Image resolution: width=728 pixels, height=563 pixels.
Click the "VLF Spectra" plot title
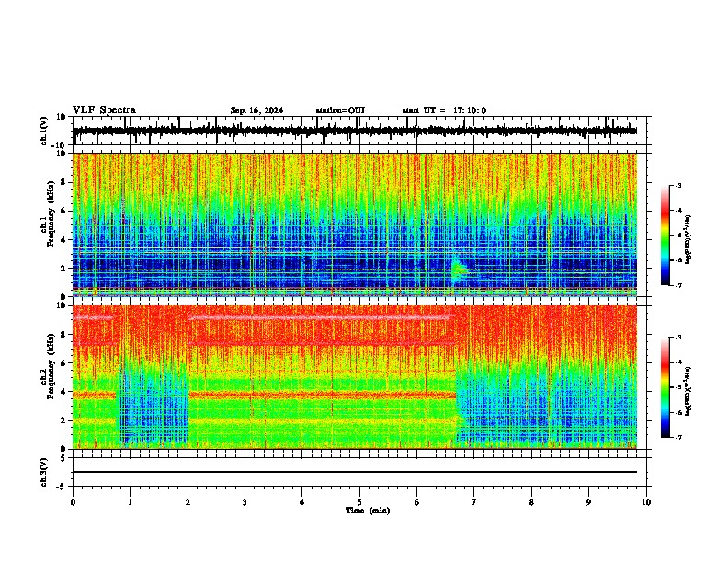tap(104, 110)
